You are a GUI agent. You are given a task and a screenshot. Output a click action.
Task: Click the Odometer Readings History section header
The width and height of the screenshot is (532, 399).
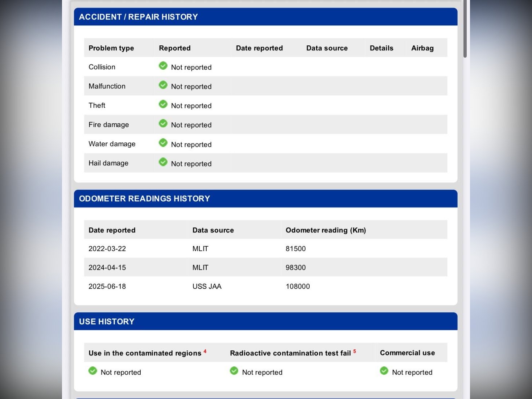144,199
